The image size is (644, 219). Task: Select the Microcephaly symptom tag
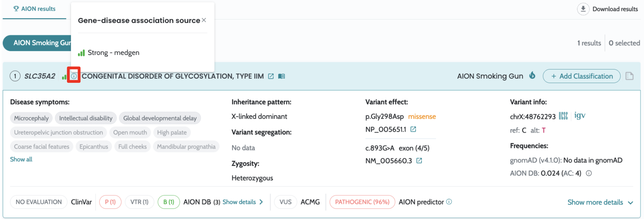31,118
